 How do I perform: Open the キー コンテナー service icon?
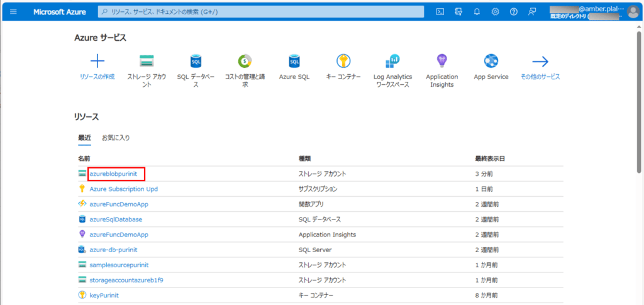343,61
